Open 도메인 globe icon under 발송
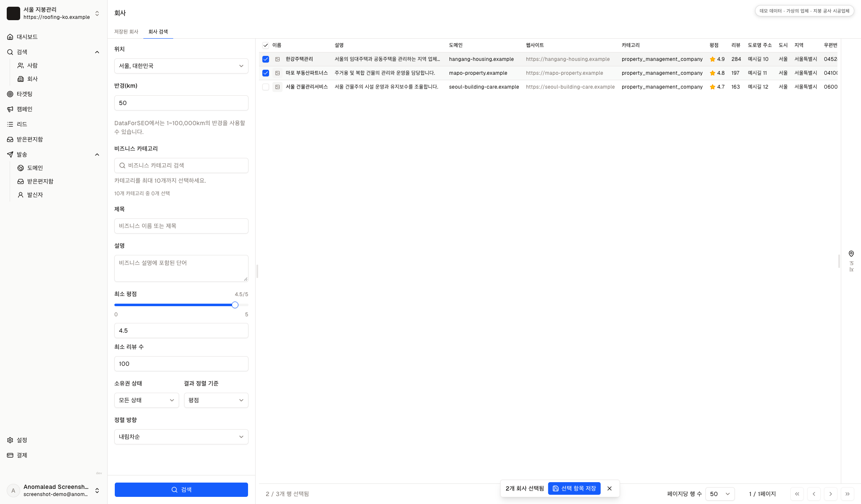861x504 pixels. point(21,168)
